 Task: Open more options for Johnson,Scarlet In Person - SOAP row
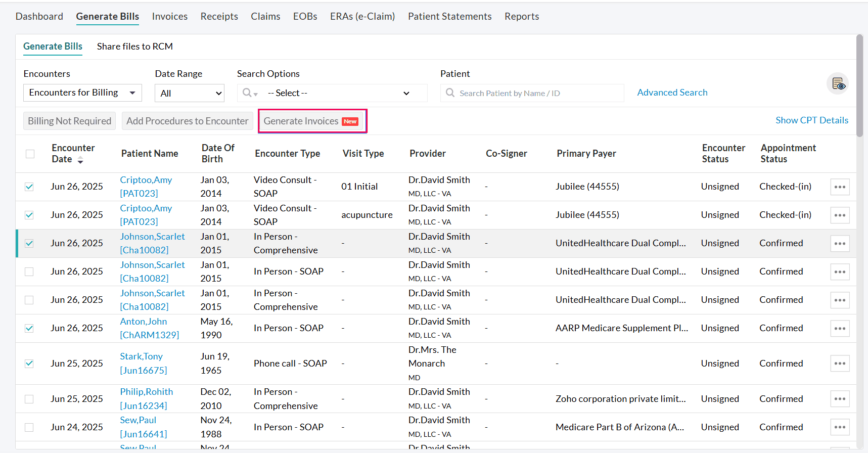[840, 272]
